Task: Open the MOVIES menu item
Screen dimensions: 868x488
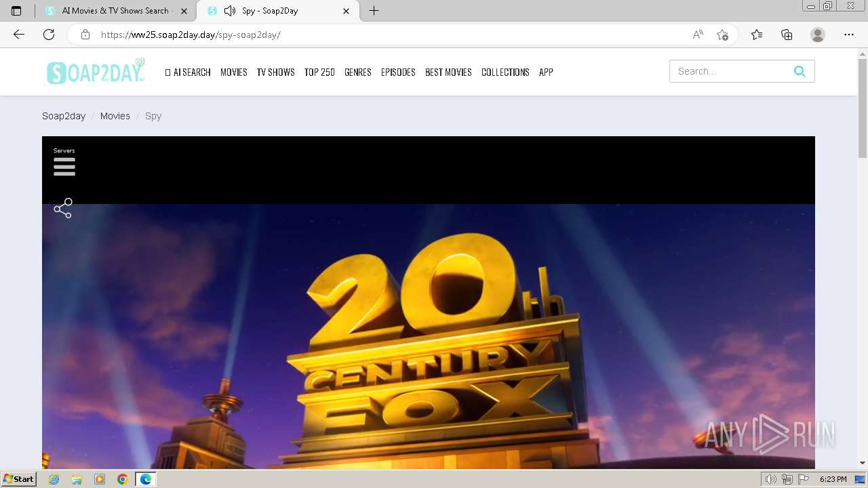Action: coord(233,72)
